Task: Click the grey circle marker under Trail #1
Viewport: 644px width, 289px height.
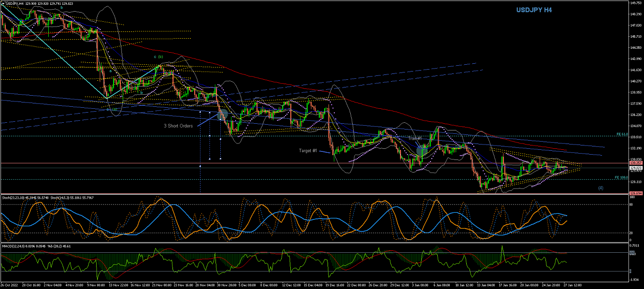Action: pyautogui.click(x=422, y=150)
